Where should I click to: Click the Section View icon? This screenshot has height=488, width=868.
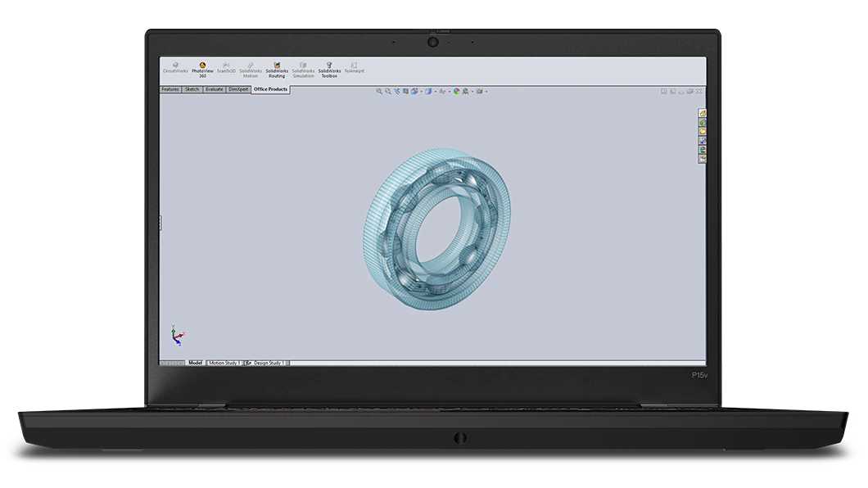[406, 91]
